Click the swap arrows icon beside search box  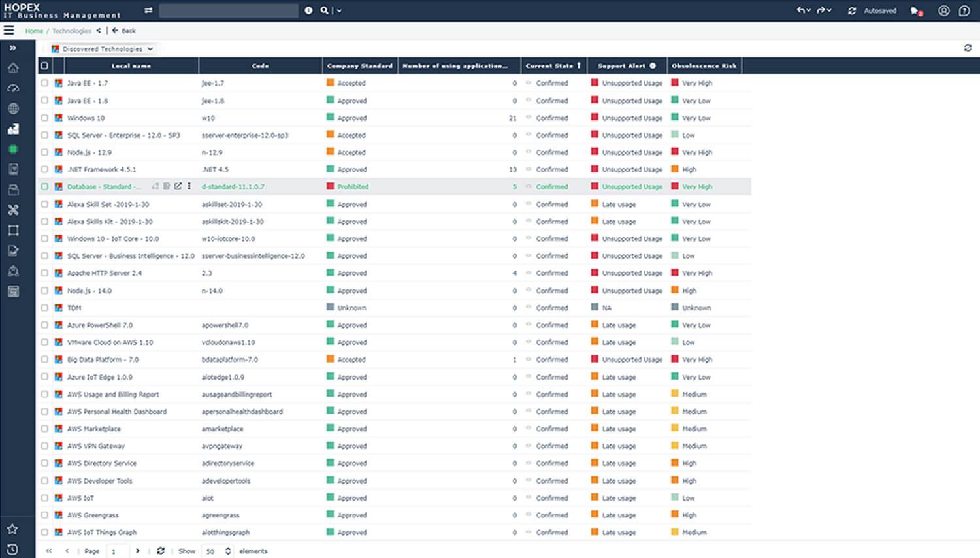(148, 10)
